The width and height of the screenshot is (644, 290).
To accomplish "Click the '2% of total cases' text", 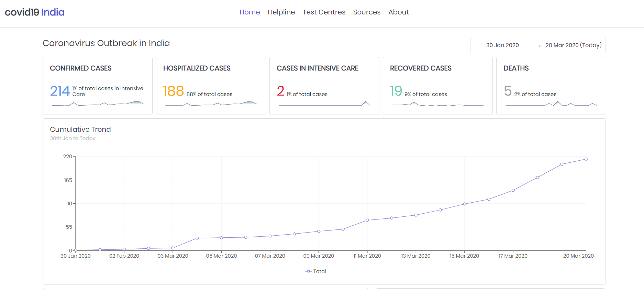I will (x=535, y=94).
